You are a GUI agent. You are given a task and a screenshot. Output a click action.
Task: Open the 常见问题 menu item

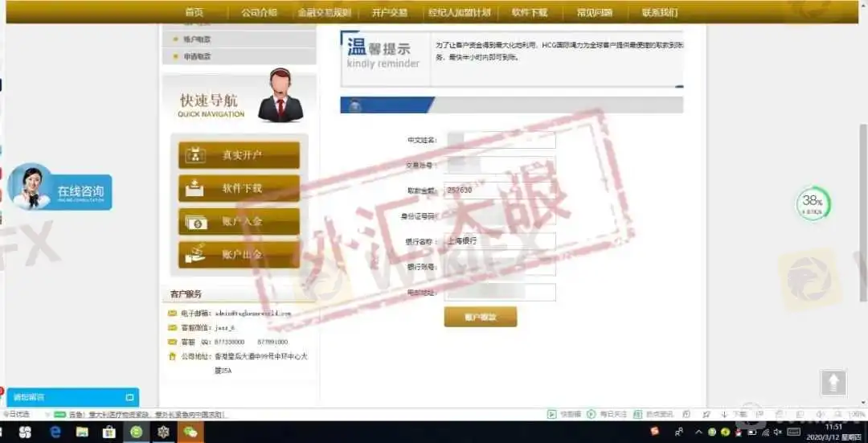coord(595,12)
